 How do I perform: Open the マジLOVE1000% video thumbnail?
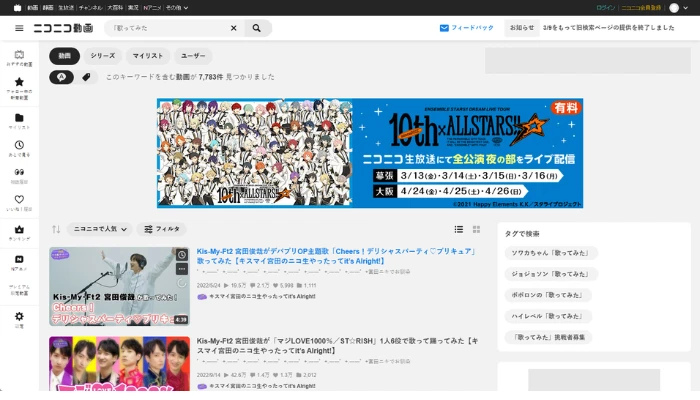119,363
